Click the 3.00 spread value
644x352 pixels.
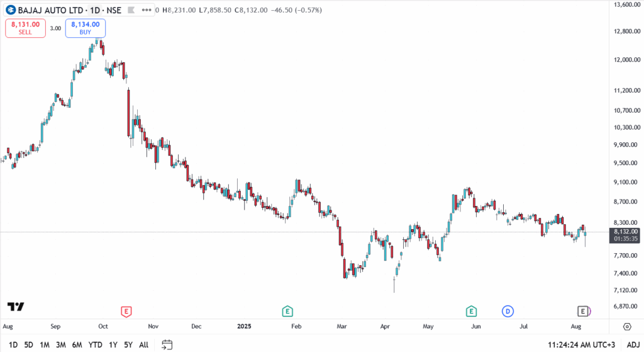[x=55, y=28]
